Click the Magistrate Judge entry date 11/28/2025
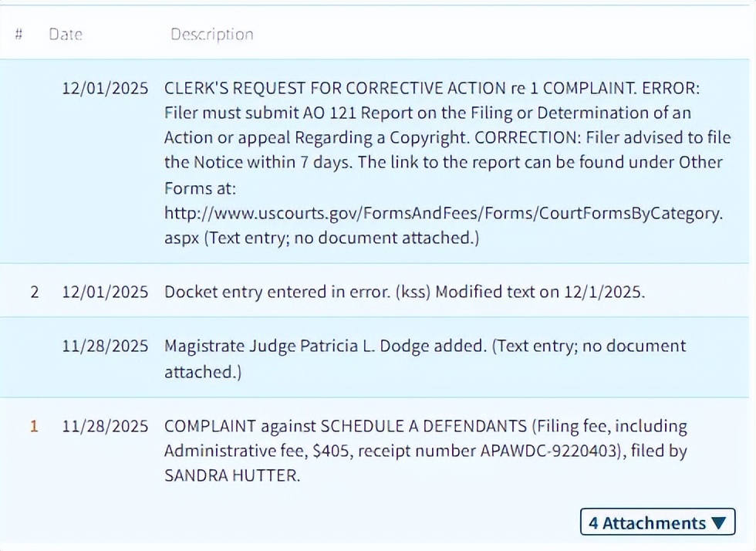The width and height of the screenshot is (756, 551). click(x=105, y=346)
